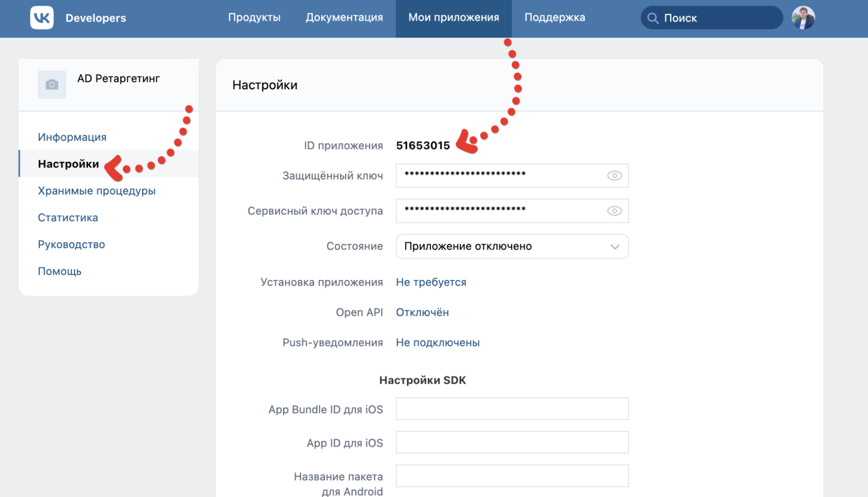Click the VK logo icon
This screenshot has height=497, width=868.
42,18
